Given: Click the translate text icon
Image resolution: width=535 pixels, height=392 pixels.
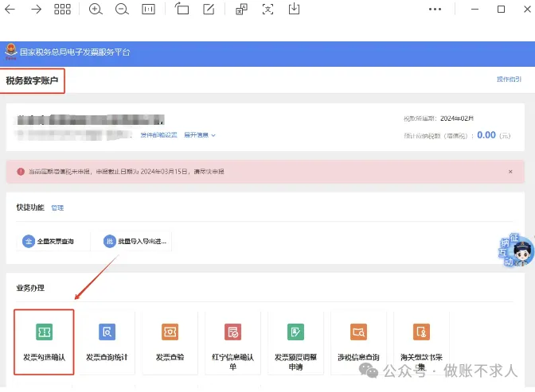Looking at the screenshot, I should (x=241, y=10).
